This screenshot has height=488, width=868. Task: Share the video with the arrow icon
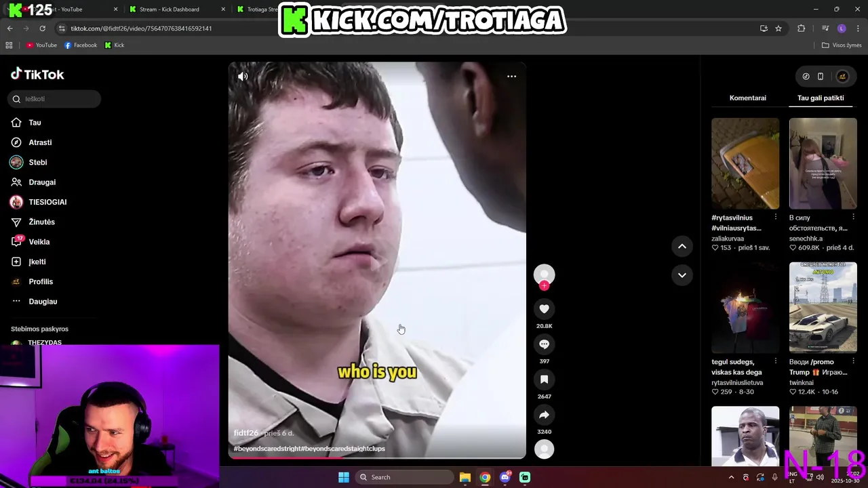coord(544,415)
